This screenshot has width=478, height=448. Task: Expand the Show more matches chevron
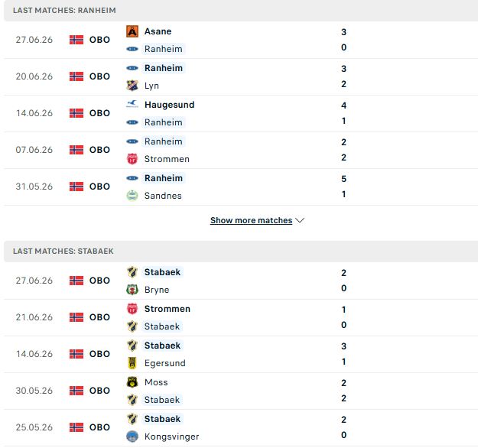point(300,220)
